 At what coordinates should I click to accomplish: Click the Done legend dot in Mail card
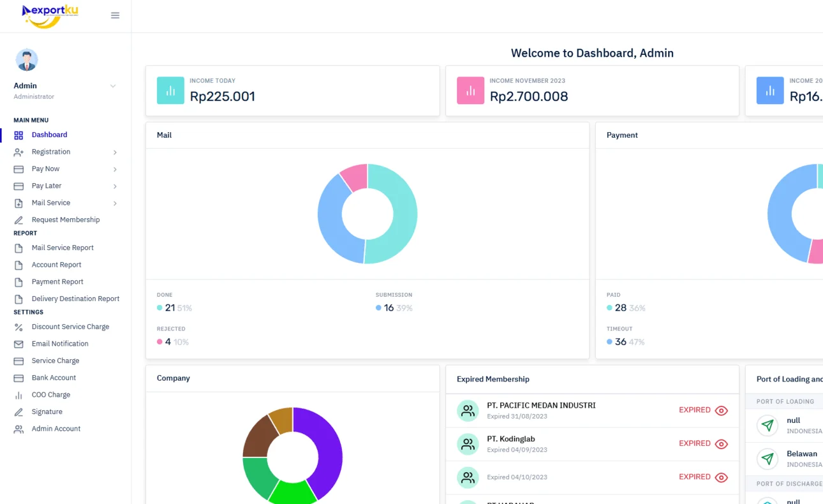pos(159,308)
